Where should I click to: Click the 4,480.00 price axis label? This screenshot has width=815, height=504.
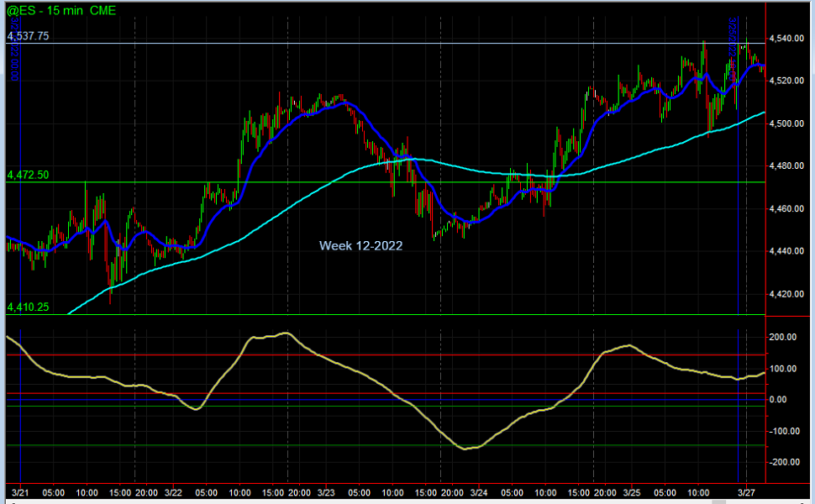(786, 165)
